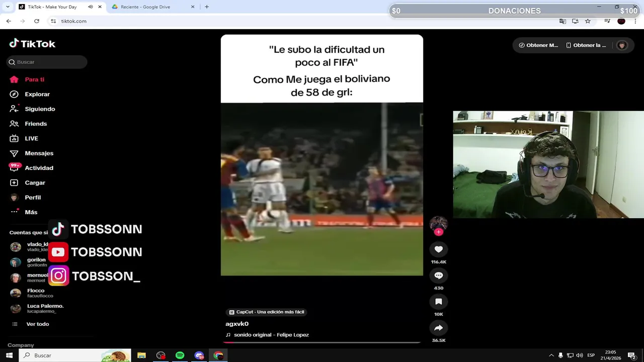Mute the TikTok tab audio indicator
Image resolution: width=644 pixels, height=362 pixels.
tap(91, 7)
